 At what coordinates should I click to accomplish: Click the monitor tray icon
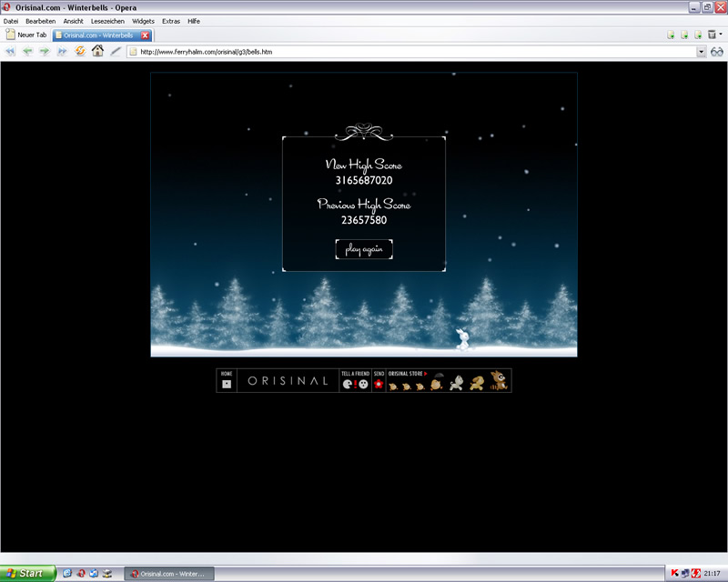685,574
